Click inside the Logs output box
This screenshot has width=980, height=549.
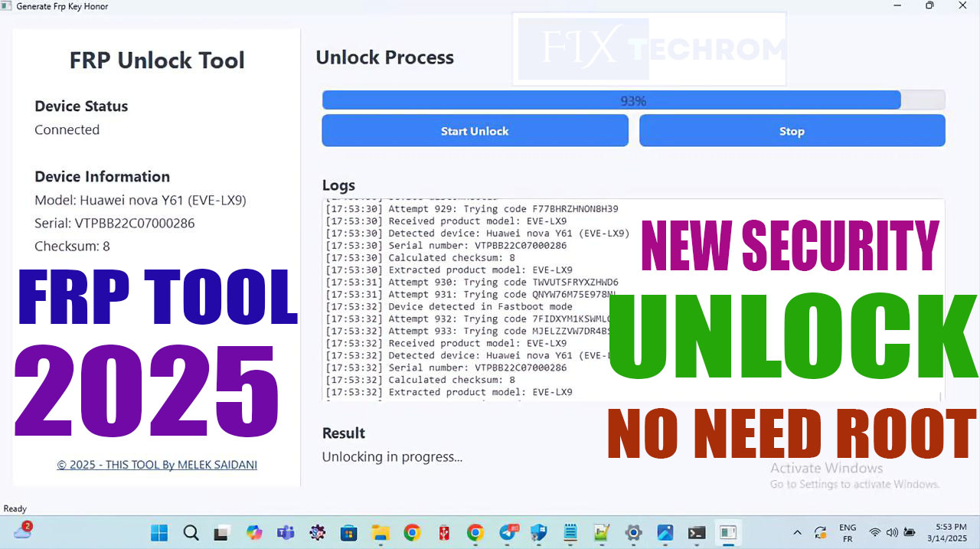(x=633, y=299)
